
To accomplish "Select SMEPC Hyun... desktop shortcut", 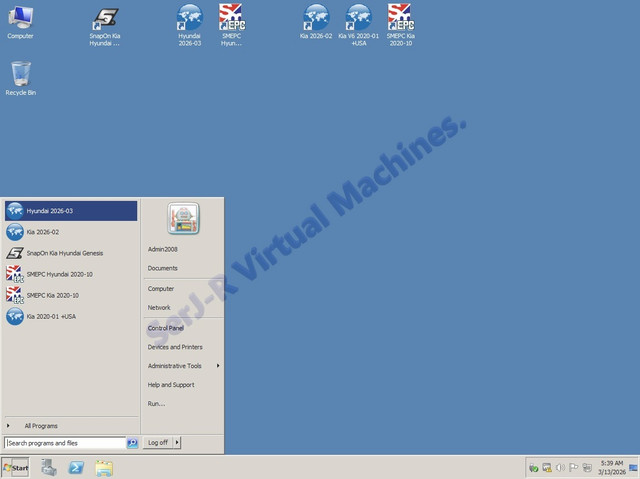I will [232, 25].
